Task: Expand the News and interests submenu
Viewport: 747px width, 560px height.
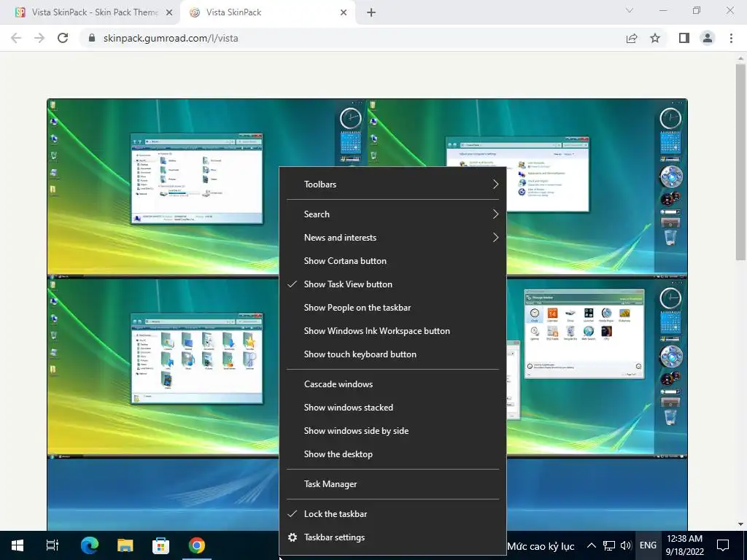Action: pos(392,238)
